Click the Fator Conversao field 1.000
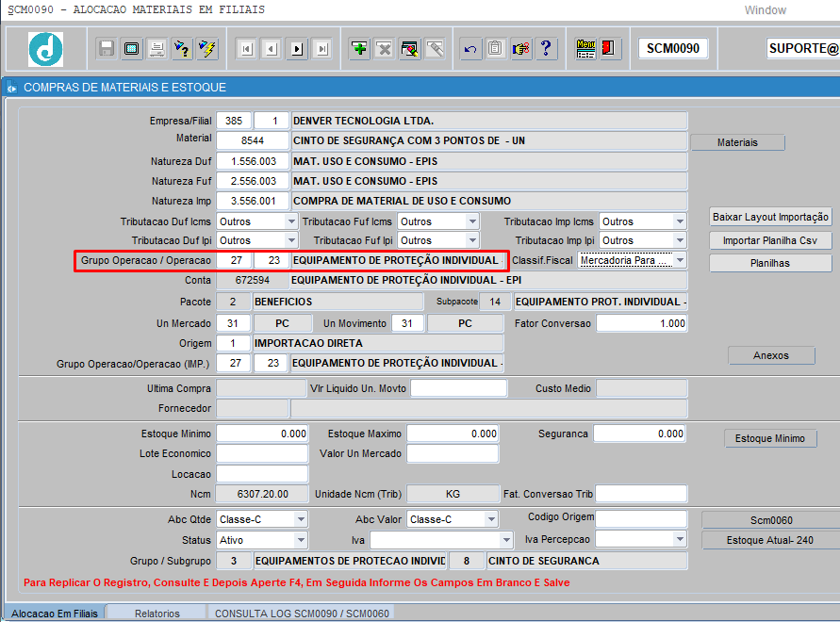Screen dimensions: 840x622 (x=641, y=323)
